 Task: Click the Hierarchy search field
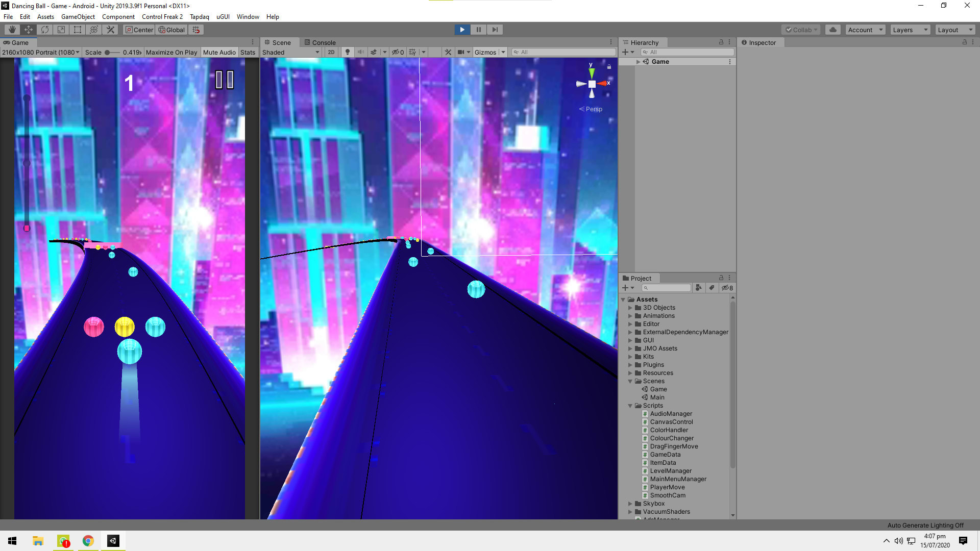point(687,52)
